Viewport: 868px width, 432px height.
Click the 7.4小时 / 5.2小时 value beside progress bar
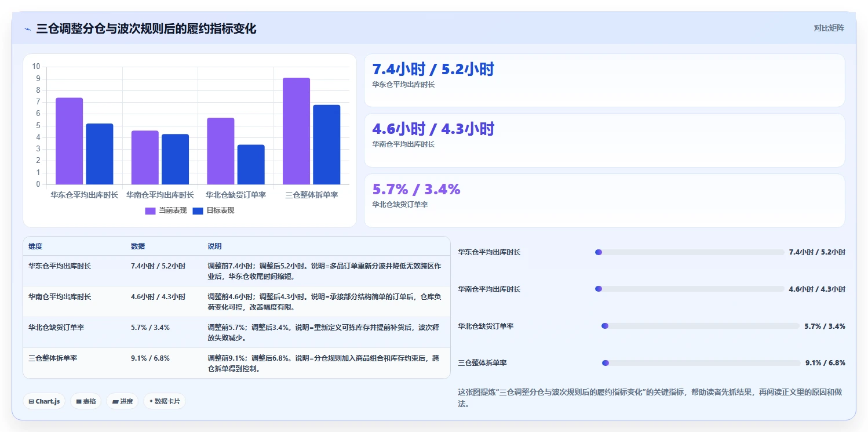(817, 252)
